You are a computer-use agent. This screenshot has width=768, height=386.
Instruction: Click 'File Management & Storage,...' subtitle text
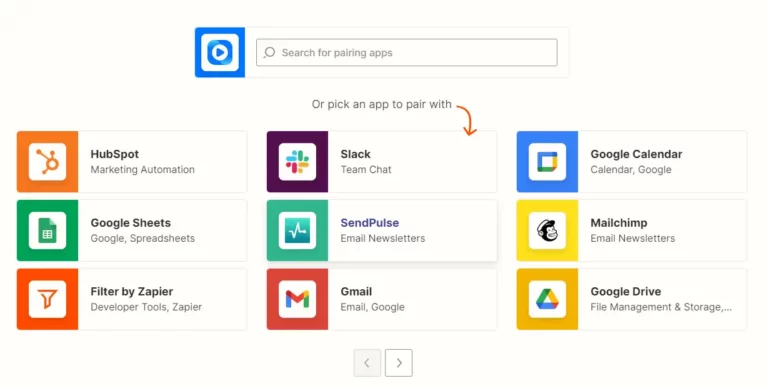coord(661,307)
